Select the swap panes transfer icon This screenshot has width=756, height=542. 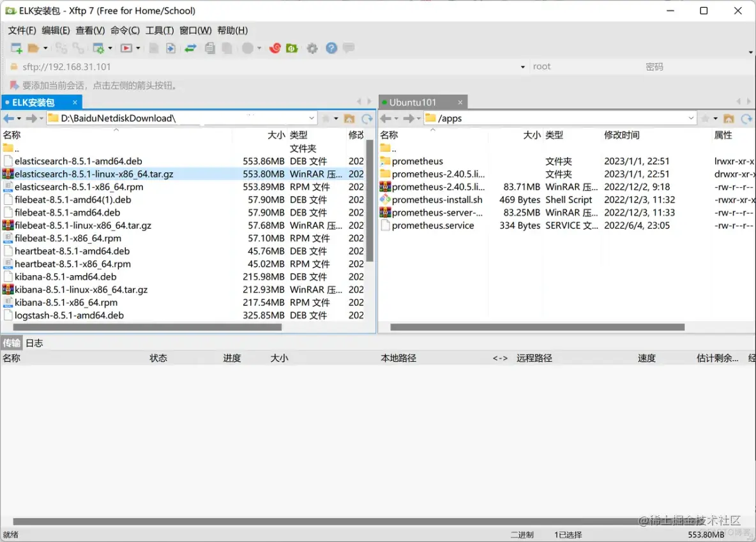(x=190, y=48)
